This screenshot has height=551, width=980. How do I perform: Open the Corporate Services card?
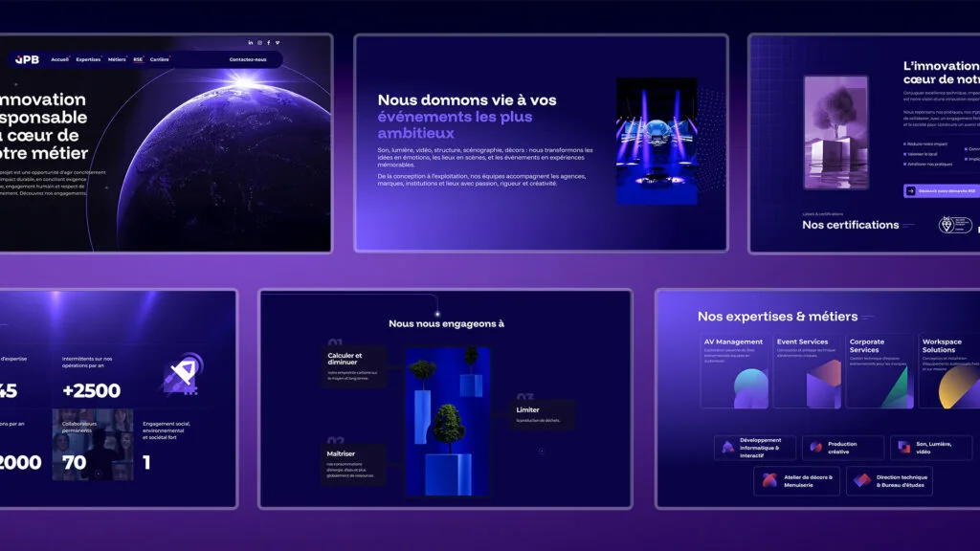coord(880,372)
